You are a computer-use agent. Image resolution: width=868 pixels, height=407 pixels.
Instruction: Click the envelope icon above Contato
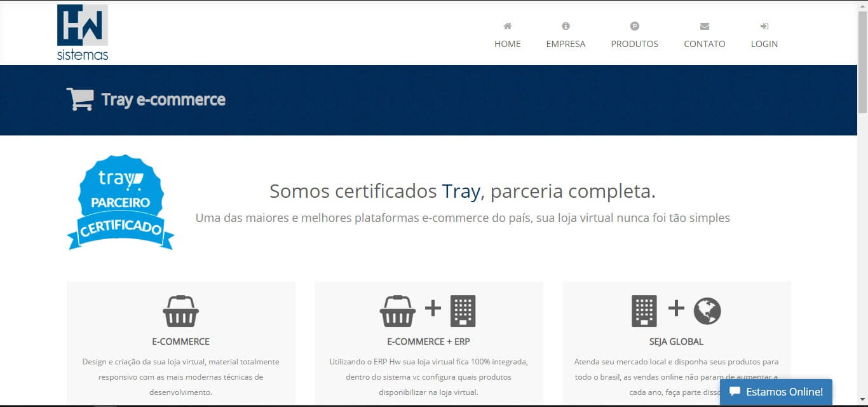(x=705, y=26)
